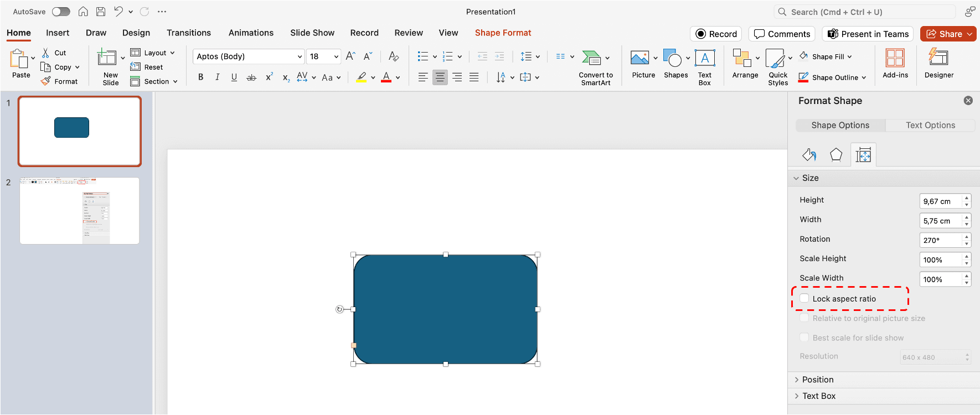This screenshot has height=415, width=980.
Task: Open the Aptos (Body) font dropdown
Action: point(300,56)
